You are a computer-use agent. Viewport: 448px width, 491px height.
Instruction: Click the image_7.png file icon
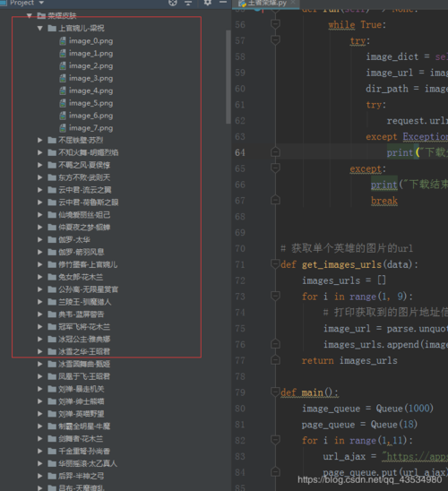pos(63,128)
